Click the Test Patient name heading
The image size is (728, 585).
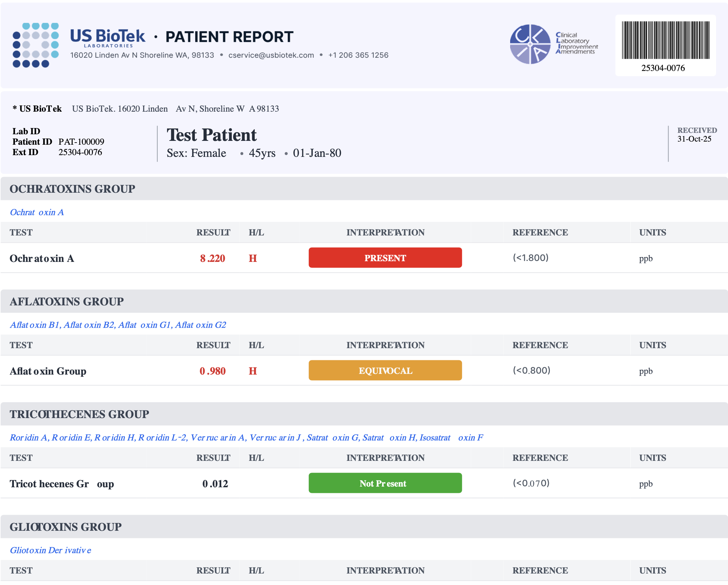tap(212, 135)
